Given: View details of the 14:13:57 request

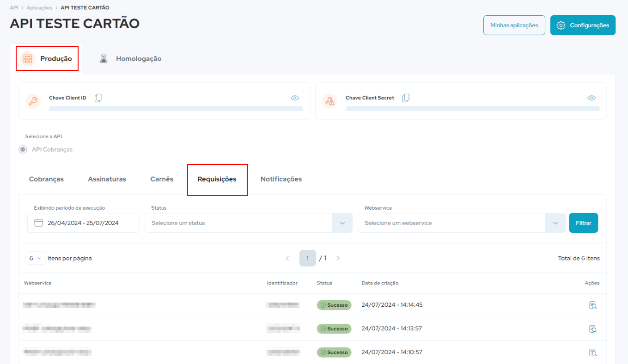Looking at the screenshot, I should (x=593, y=328).
